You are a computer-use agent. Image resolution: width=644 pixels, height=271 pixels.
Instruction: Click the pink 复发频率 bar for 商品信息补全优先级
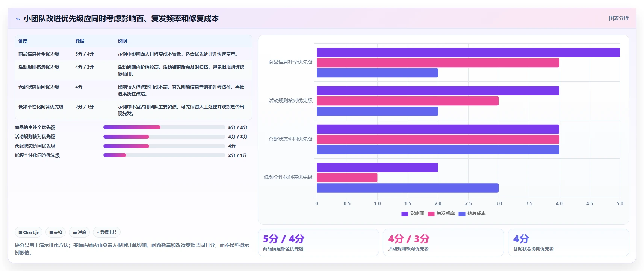tap(438, 63)
